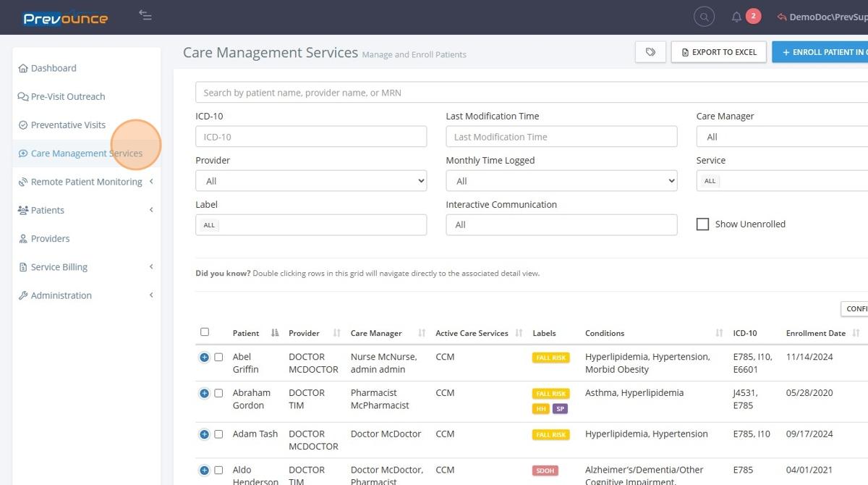Expand the Remote Patient Monitoring submenu
The width and height of the screenshot is (868, 485).
click(151, 182)
